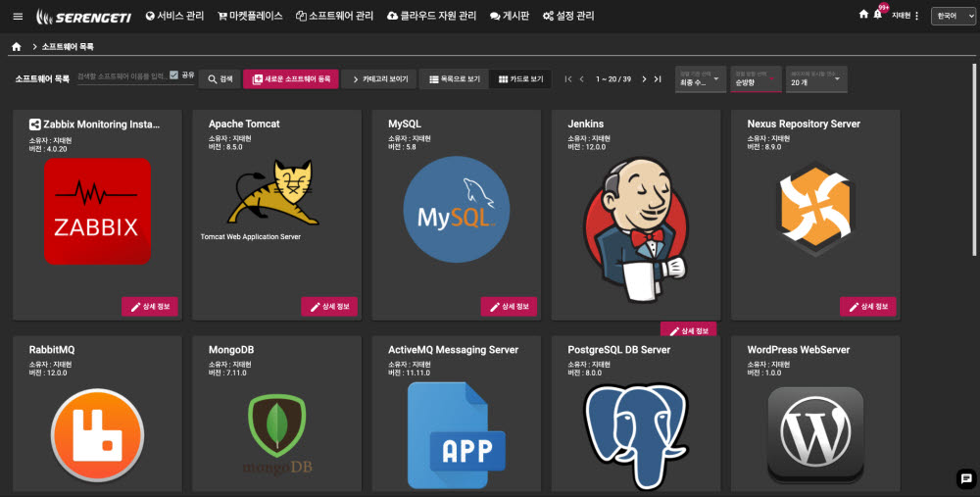Open the sort criteria dropdown 최종 수…
980x497 pixels.
(701, 79)
